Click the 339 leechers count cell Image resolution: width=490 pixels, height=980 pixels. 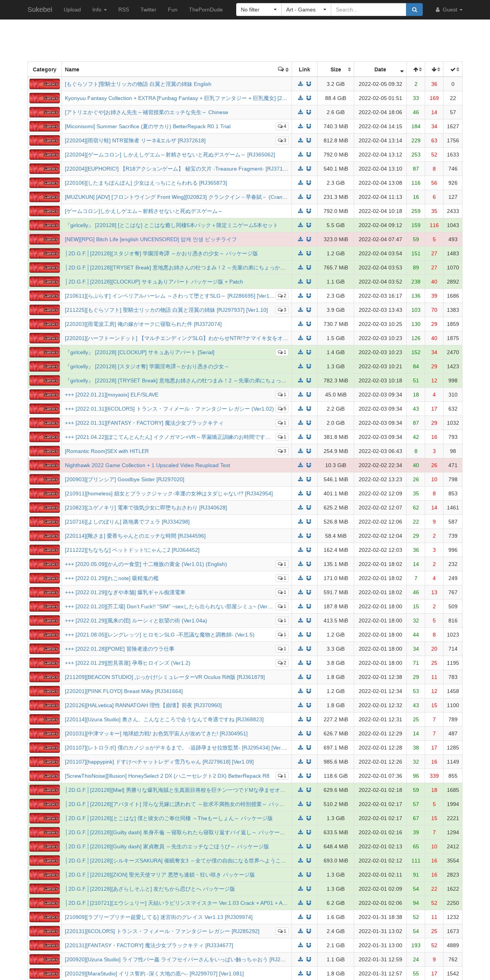point(434,776)
